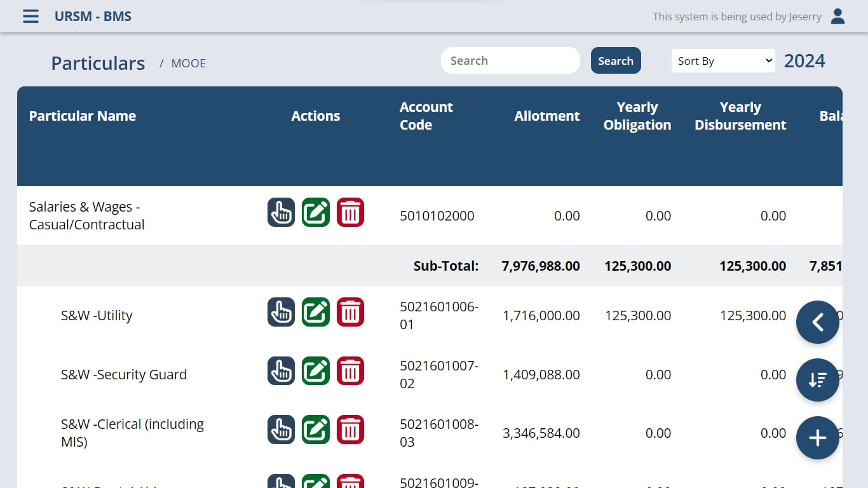Click the MOOE breadcrumb link

click(189, 64)
